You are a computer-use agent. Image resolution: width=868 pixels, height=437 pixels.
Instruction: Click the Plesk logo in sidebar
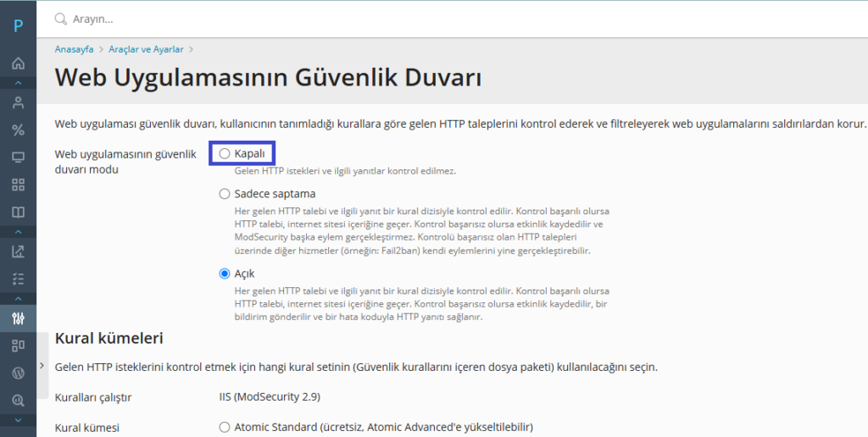click(x=18, y=25)
